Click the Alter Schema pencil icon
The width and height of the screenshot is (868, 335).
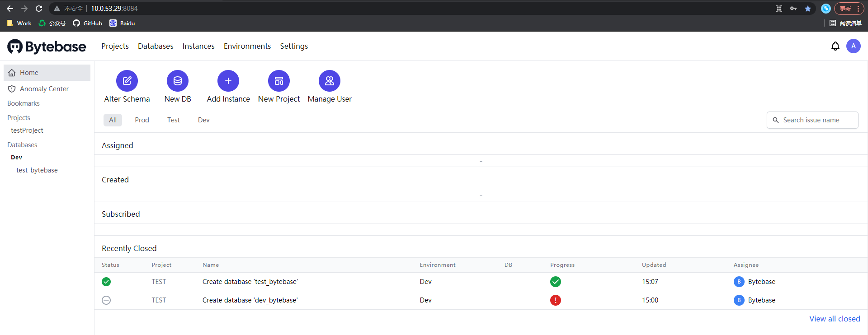pyautogui.click(x=127, y=81)
